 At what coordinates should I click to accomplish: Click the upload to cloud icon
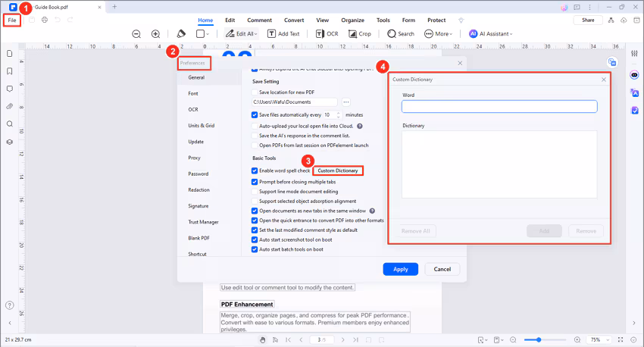pyautogui.click(x=624, y=20)
